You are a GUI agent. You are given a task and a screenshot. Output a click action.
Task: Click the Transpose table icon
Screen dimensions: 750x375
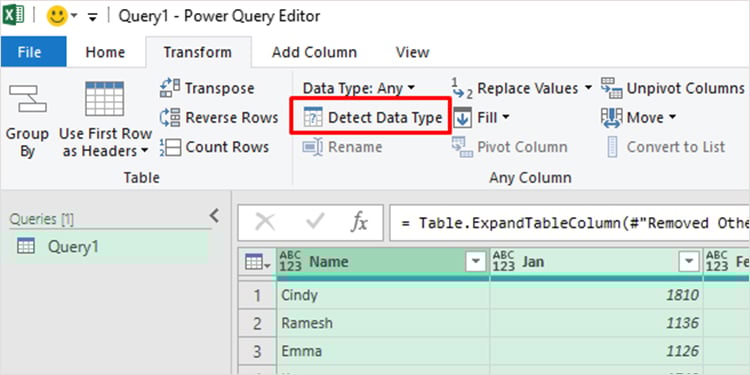169,88
